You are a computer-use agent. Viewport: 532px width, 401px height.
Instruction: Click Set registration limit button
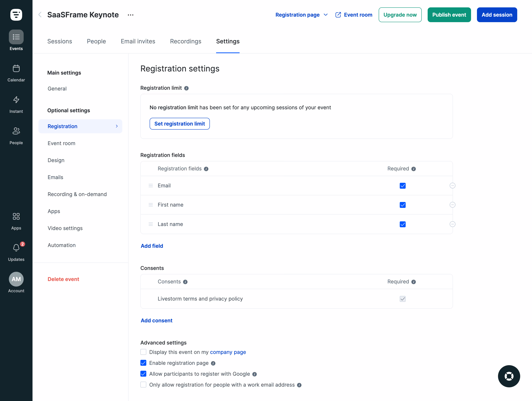pos(180,124)
